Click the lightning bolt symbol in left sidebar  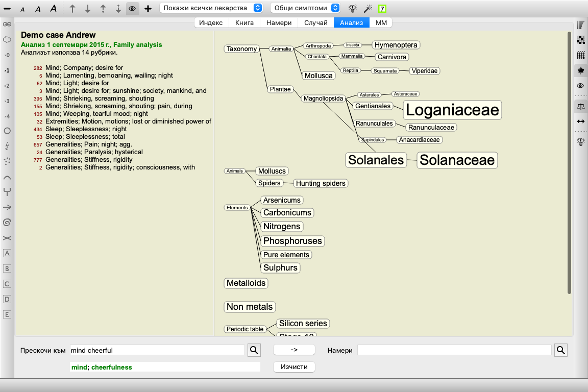click(x=7, y=146)
